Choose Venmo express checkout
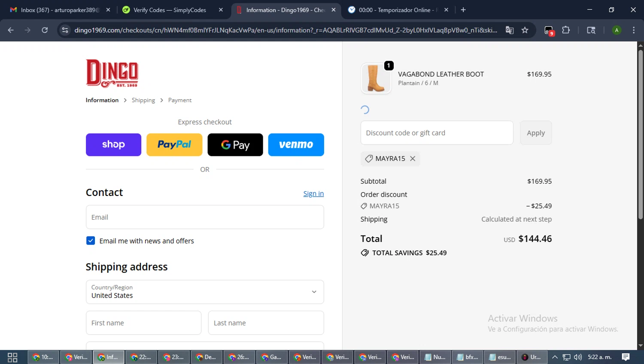 coord(296,145)
